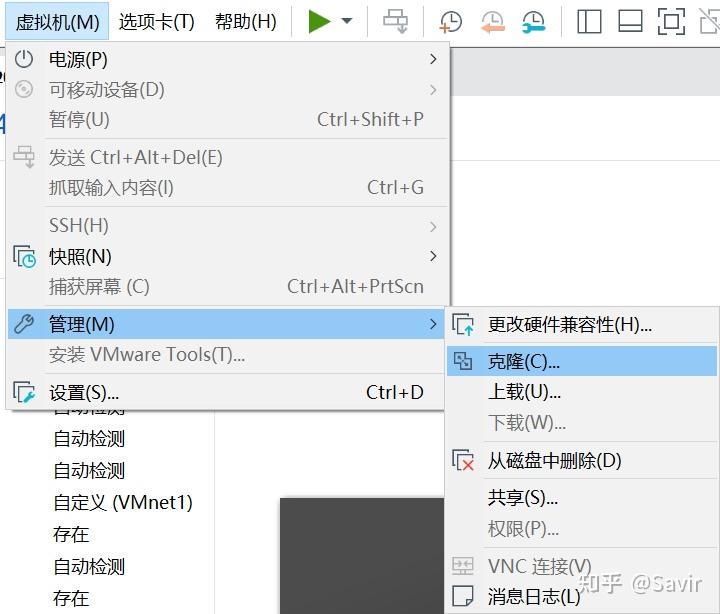Viewport: 720px width, 614px height.
Task: Select 可移动设备(D) menu item
Action: pyautogui.click(x=228, y=90)
